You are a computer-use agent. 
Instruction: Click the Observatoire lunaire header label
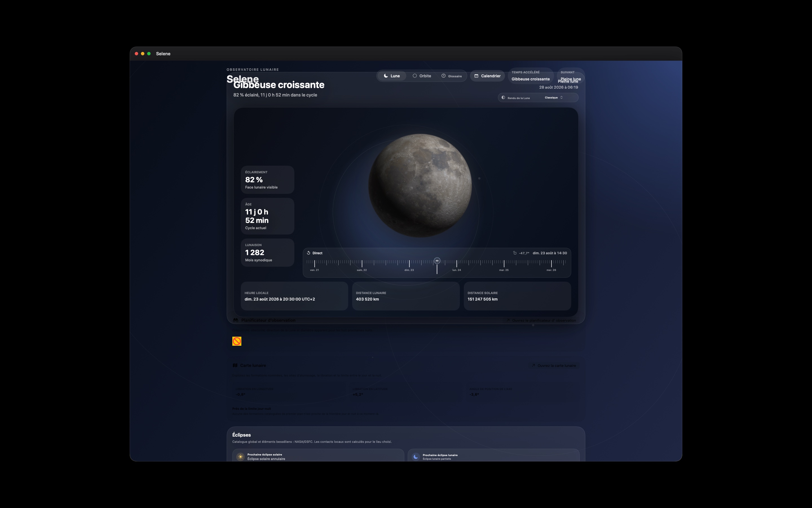coord(253,69)
